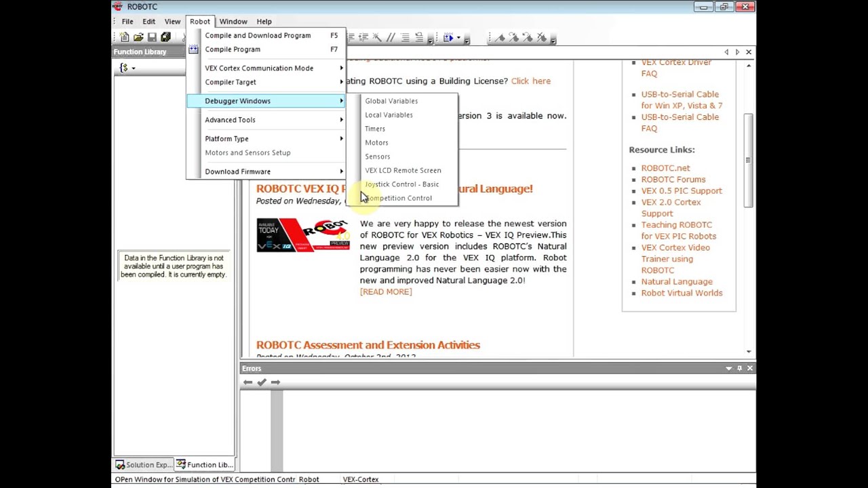Click the New File toolbar icon
This screenshot has height=488, width=868.
click(x=125, y=37)
